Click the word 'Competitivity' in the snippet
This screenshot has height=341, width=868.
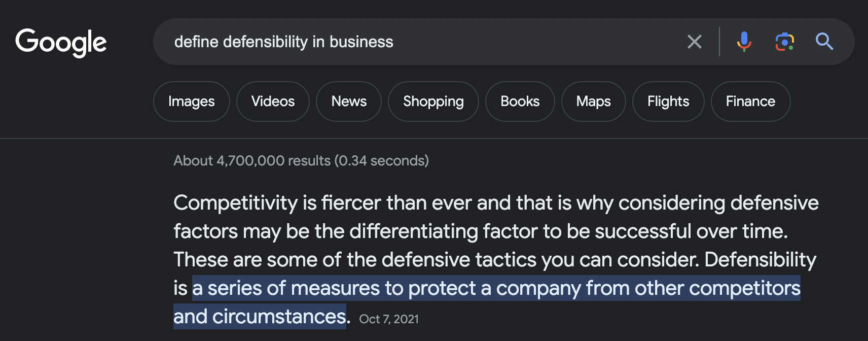(x=236, y=203)
